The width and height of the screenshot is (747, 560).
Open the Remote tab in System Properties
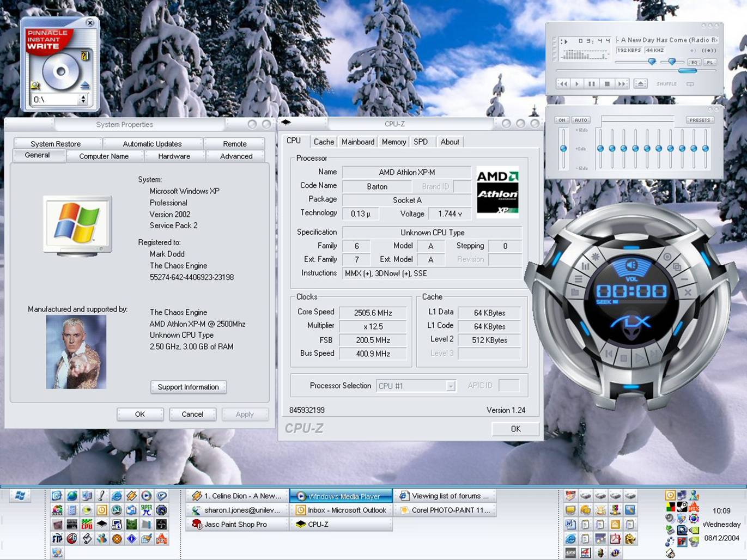[x=235, y=144]
